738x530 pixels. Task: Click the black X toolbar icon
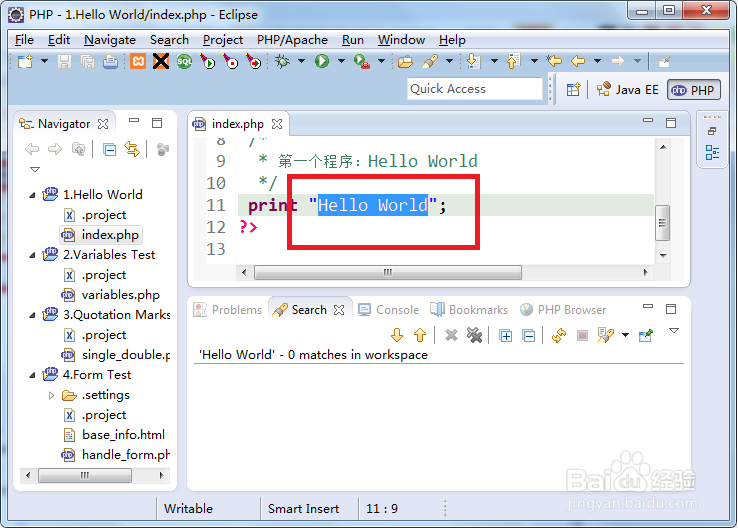[x=161, y=61]
